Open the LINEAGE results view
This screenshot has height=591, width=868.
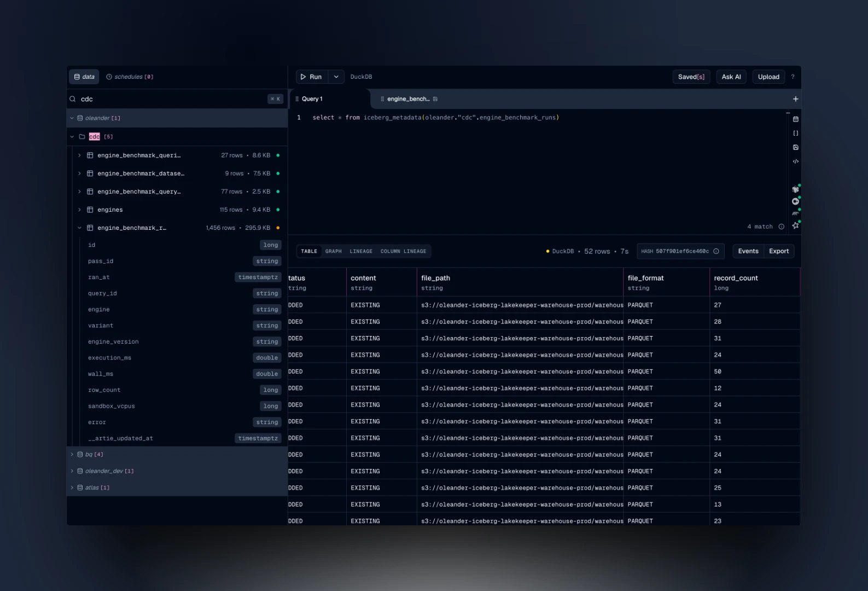(361, 252)
